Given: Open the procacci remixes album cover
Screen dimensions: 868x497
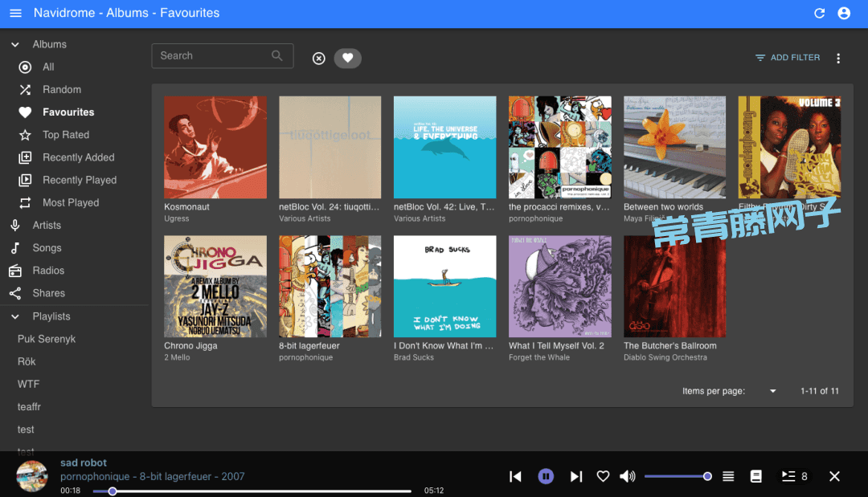Looking at the screenshot, I should (x=560, y=147).
